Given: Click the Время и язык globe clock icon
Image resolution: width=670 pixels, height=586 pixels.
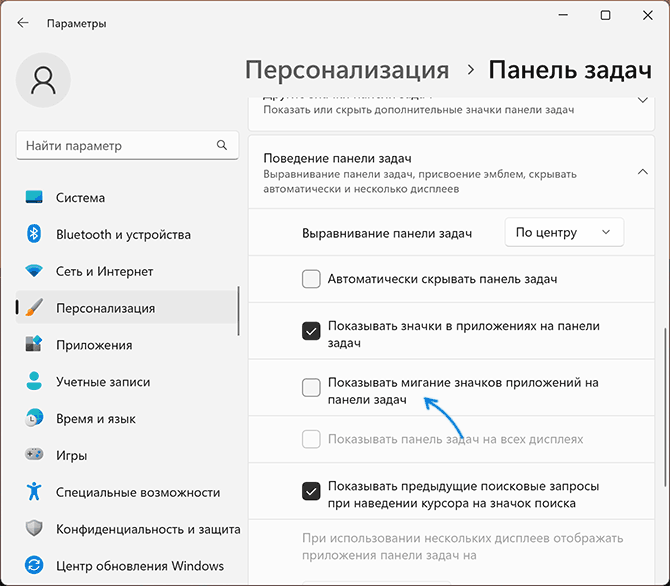Looking at the screenshot, I should [34, 418].
